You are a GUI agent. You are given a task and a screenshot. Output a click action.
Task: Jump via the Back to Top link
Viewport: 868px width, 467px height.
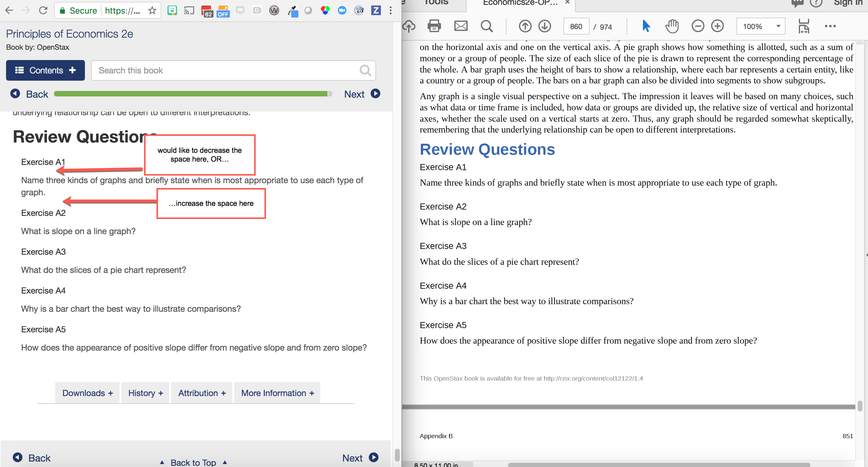point(193,462)
